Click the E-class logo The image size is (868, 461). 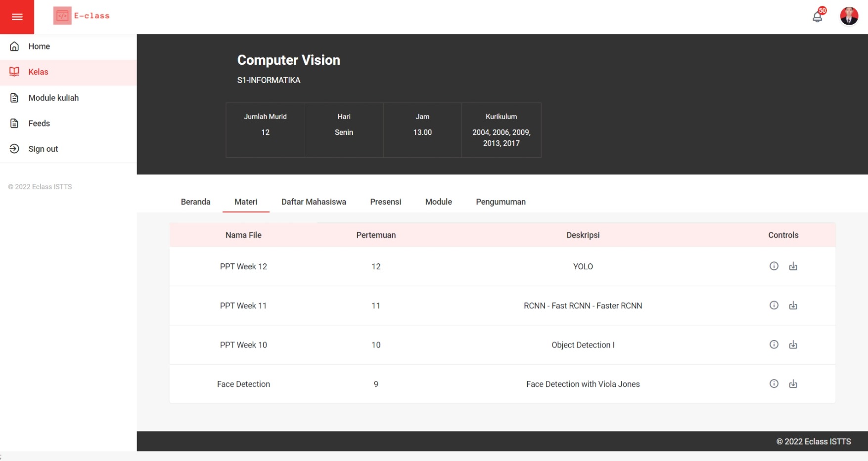(82, 16)
